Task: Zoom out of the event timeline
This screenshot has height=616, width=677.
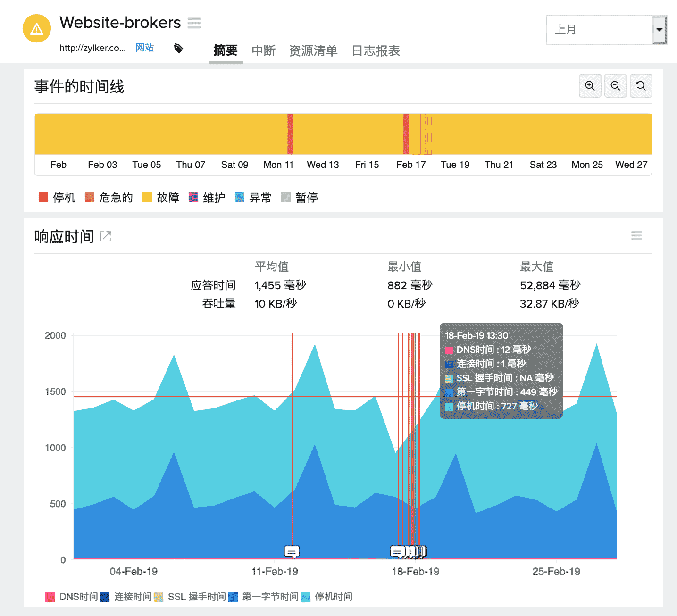Action: [x=615, y=86]
